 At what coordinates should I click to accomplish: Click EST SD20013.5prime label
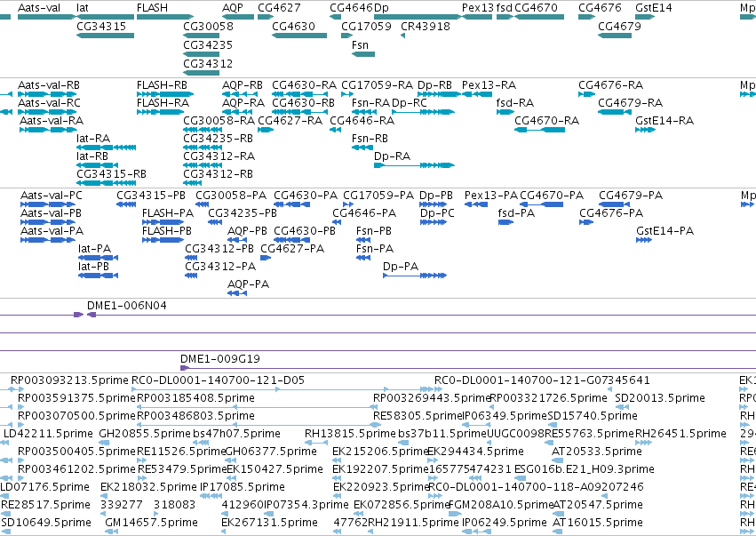coord(661,398)
